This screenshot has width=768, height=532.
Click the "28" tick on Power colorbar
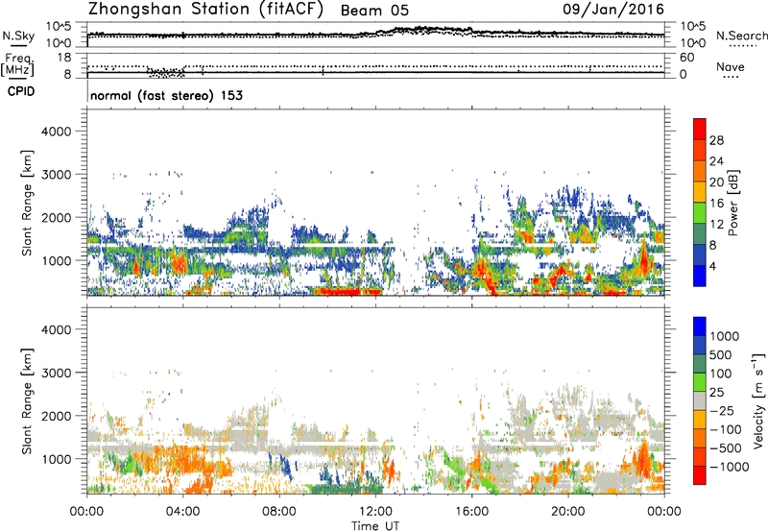click(716, 140)
